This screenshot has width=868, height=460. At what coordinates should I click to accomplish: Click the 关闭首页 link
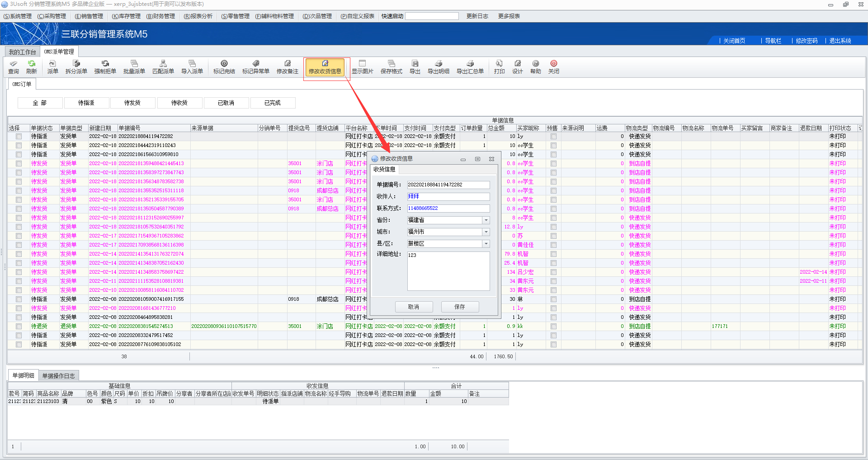(x=734, y=41)
